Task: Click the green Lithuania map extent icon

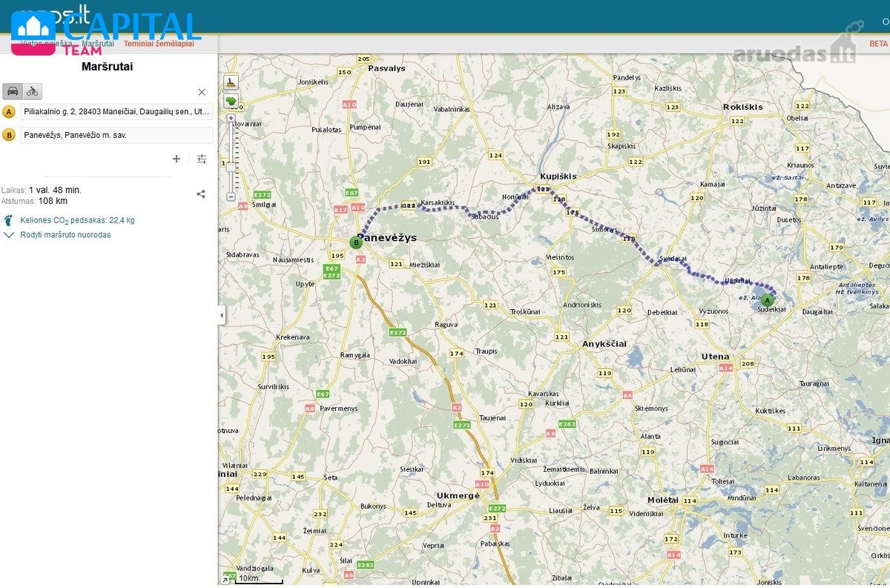Action: 231,100
